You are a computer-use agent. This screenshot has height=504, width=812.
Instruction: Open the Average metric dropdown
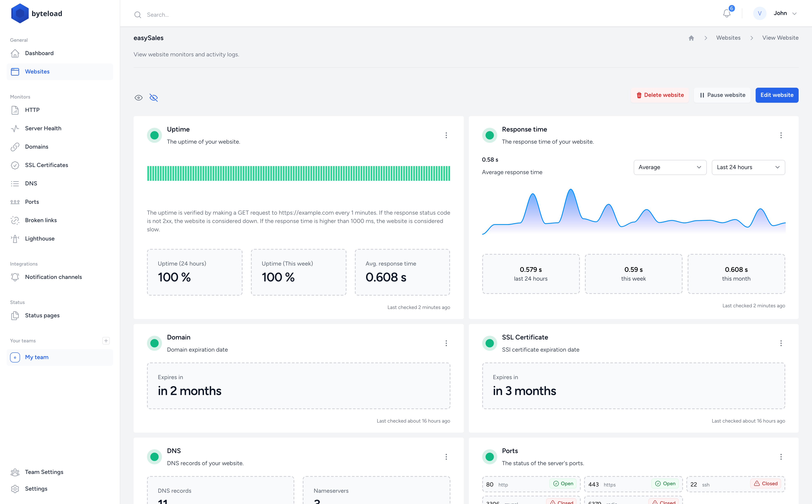click(670, 167)
